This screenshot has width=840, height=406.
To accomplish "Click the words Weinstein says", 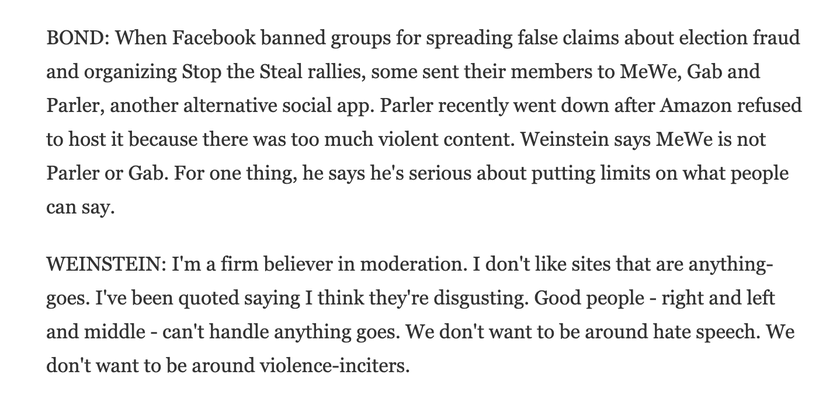I will 586,140.
